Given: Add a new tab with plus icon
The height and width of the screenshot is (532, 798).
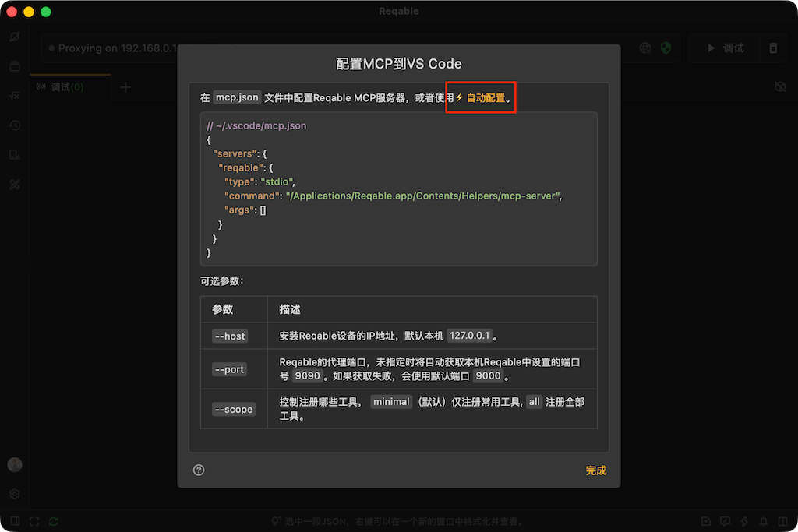Looking at the screenshot, I should (x=125, y=87).
